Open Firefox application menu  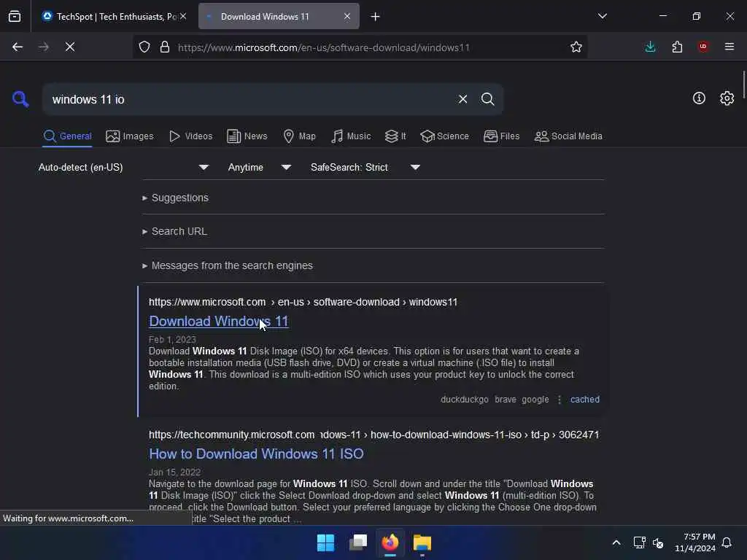(x=729, y=47)
